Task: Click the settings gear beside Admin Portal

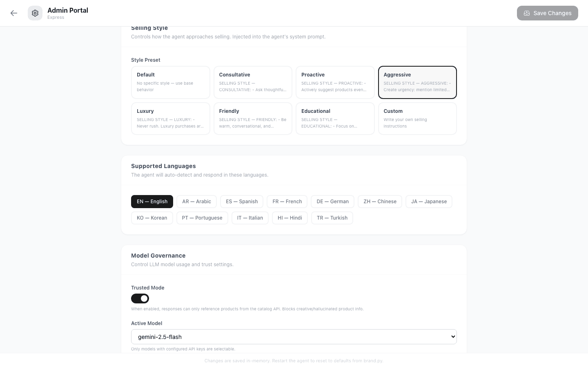Action: 35,13
